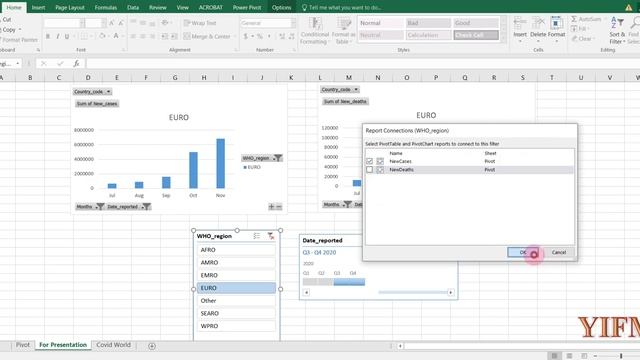Add a new sheet with plus icon

(x=152, y=346)
